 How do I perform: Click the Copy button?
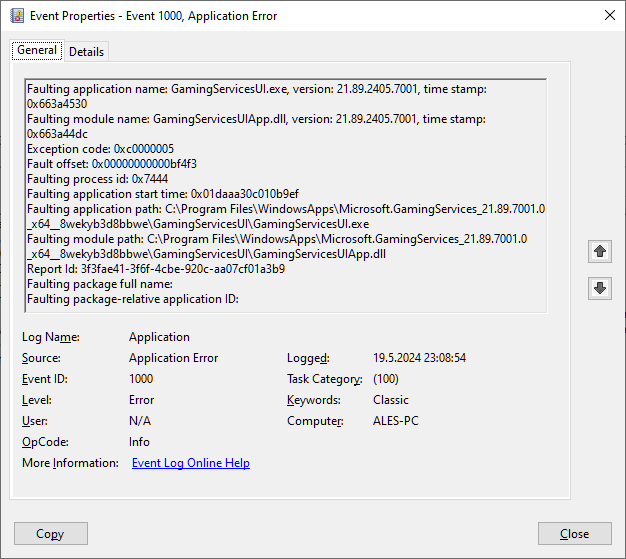pyautogui.click(x=51, y=533)
